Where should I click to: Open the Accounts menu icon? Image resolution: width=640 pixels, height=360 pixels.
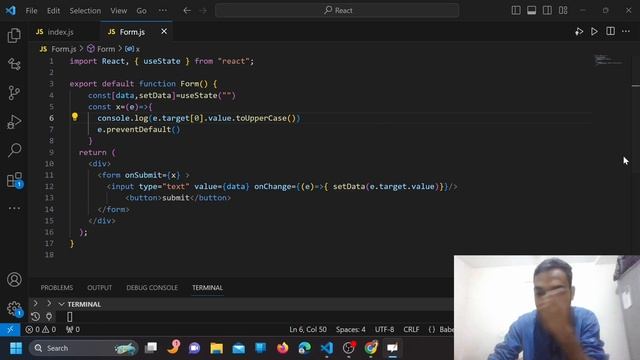pyautogui.click(x=14, y=280)
